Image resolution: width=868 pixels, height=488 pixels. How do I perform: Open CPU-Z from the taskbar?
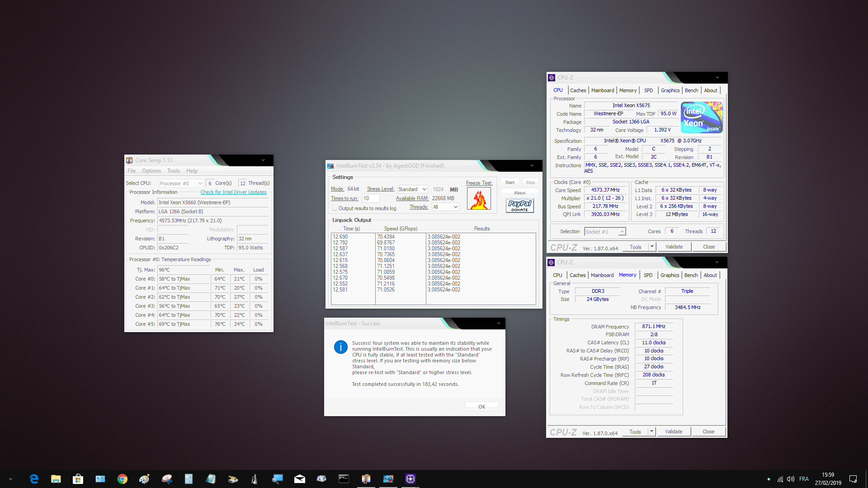pyautogui.click(x=410, y=479)
